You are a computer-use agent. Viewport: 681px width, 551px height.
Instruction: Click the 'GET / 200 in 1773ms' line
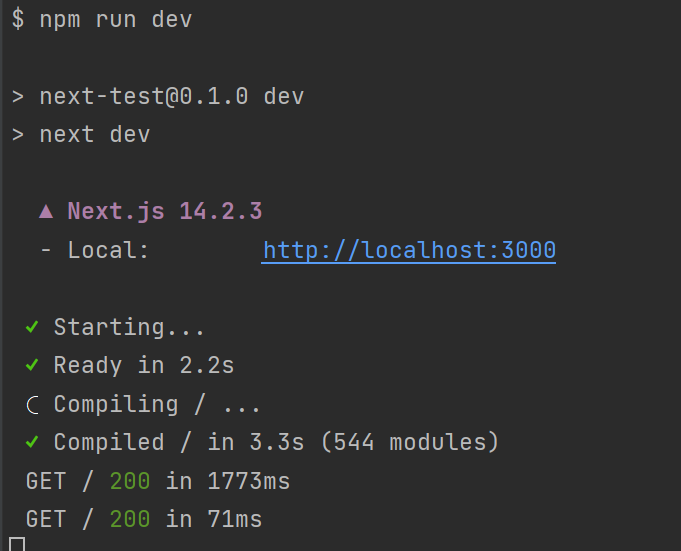pos(158,482)
